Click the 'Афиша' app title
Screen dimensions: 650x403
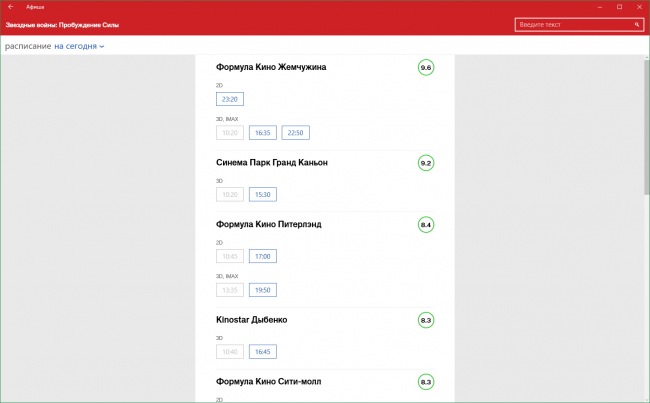point(35,7)
